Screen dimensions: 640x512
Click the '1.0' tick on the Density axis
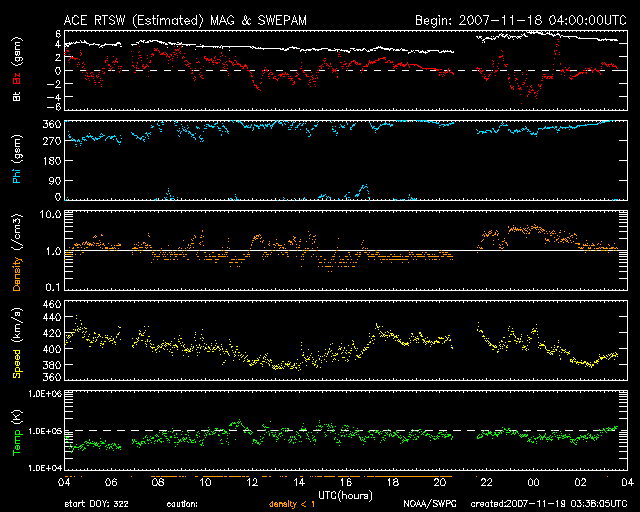(53, 252)
